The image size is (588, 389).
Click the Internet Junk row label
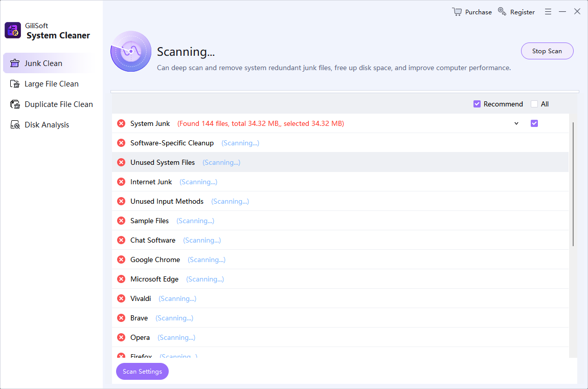151,182
